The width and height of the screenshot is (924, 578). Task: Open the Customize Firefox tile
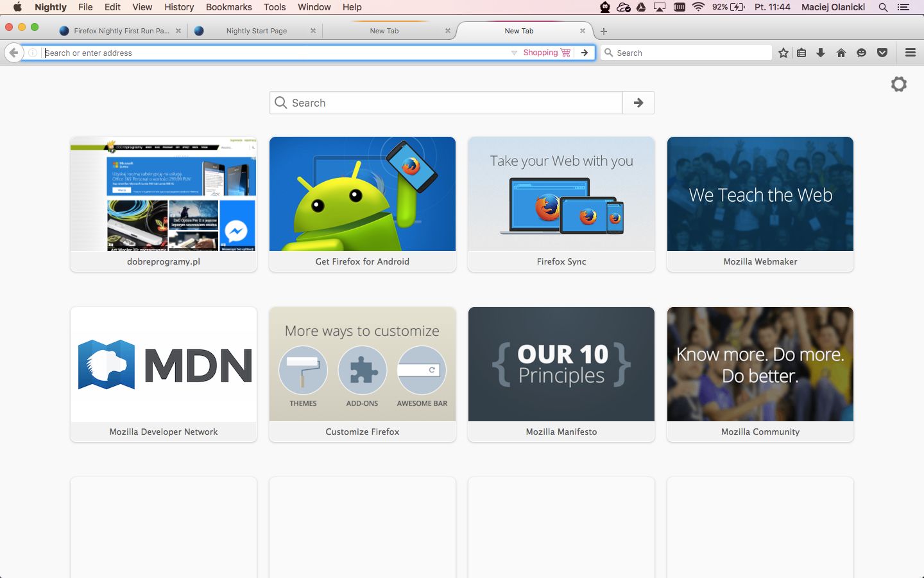363,374
